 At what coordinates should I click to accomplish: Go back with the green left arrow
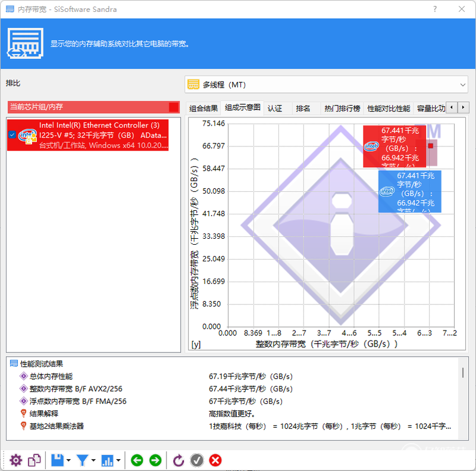[137, 460]
